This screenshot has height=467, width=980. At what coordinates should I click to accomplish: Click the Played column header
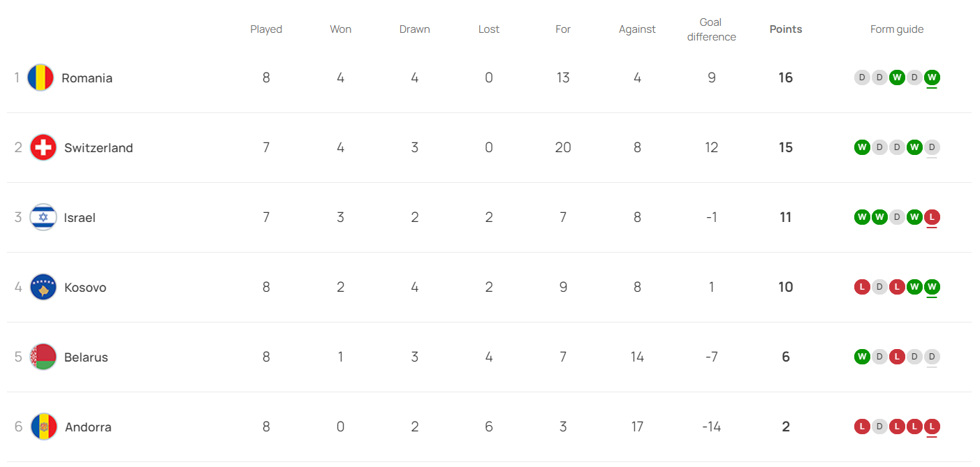266,29
